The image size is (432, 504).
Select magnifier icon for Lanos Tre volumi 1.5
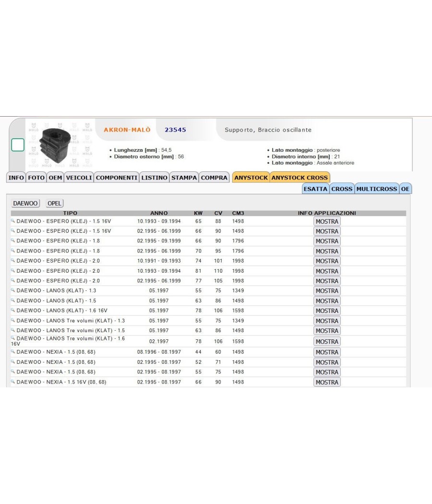click(13, 330)
